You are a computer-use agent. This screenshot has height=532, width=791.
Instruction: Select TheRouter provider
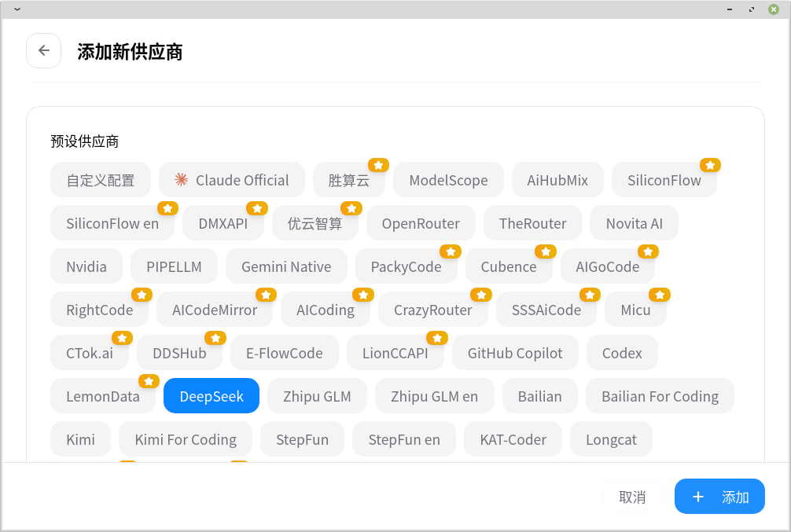pyautogui.click(x=533, y=223)
